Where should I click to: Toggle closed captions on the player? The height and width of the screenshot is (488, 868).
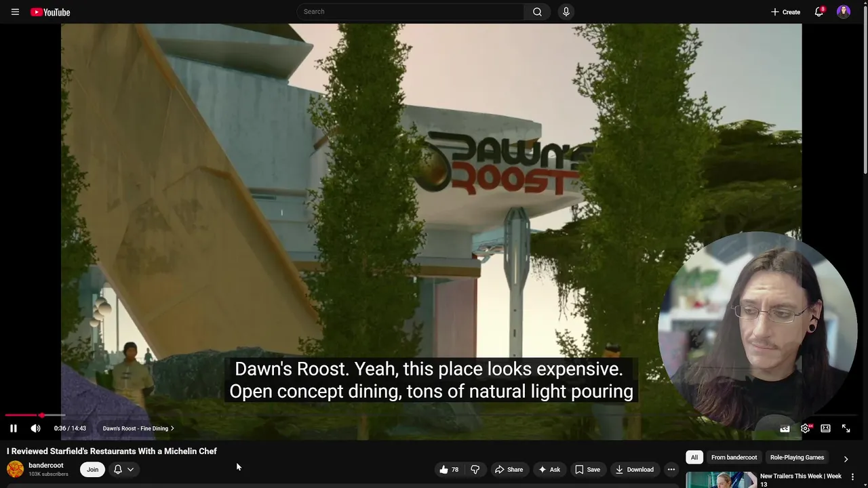pyautogui.click(x=785, y=428)
